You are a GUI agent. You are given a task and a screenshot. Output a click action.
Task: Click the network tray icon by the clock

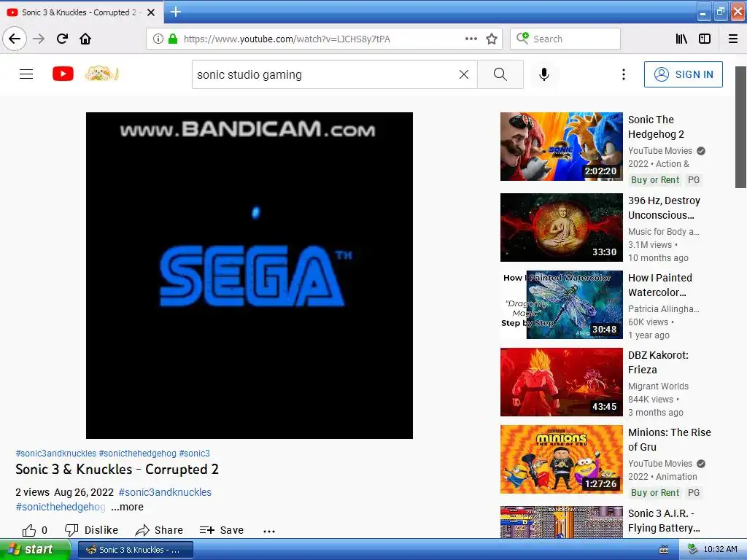pos(692,550)
